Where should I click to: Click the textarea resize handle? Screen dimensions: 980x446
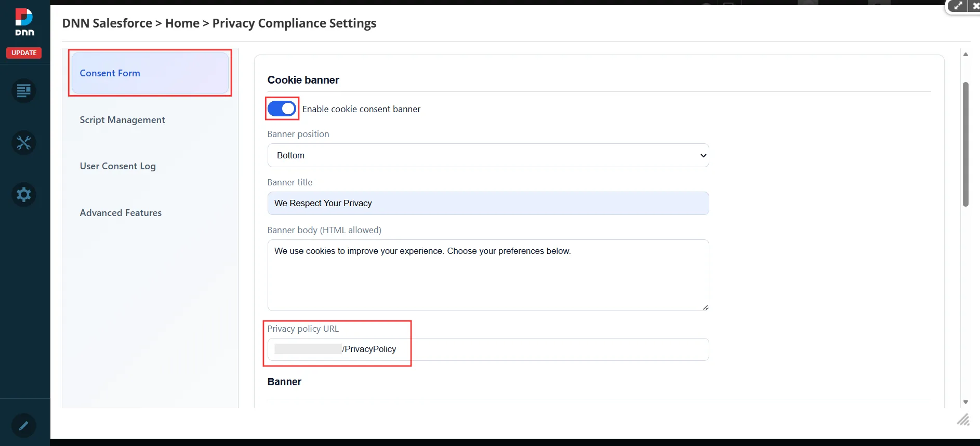[x=705, y=307]
